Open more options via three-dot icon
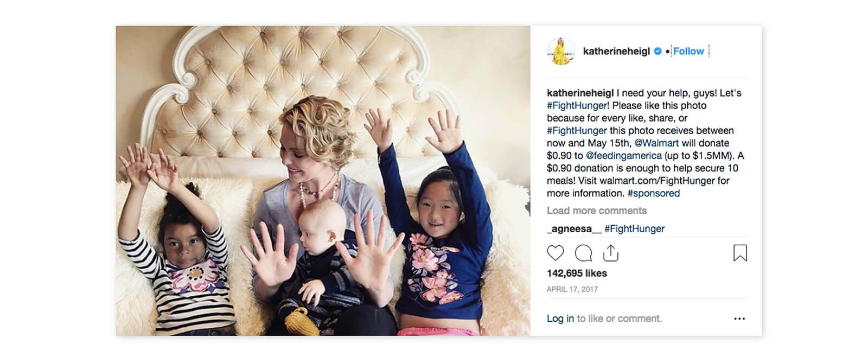 pyautogui.click(x=739, y=319)
